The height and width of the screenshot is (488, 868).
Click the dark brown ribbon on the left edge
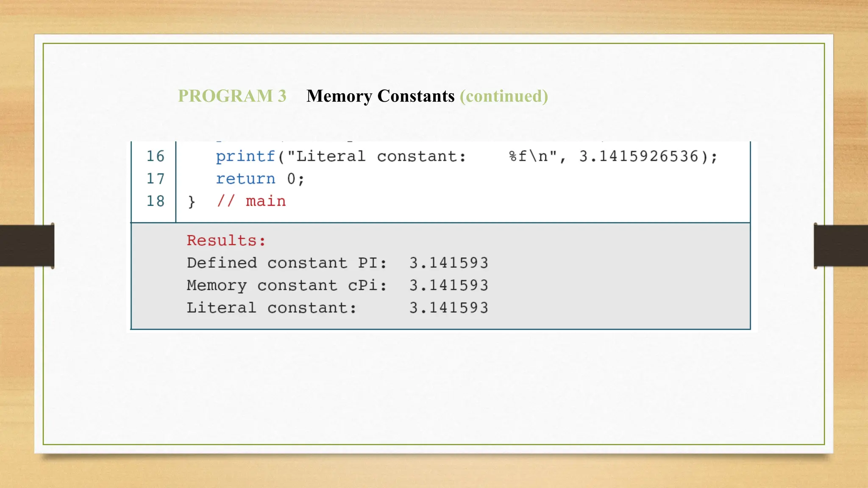[x=27, y=246]
